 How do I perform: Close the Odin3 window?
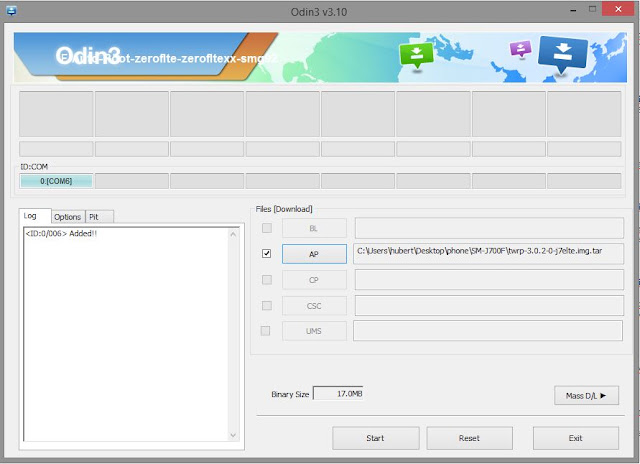(618, 9)
